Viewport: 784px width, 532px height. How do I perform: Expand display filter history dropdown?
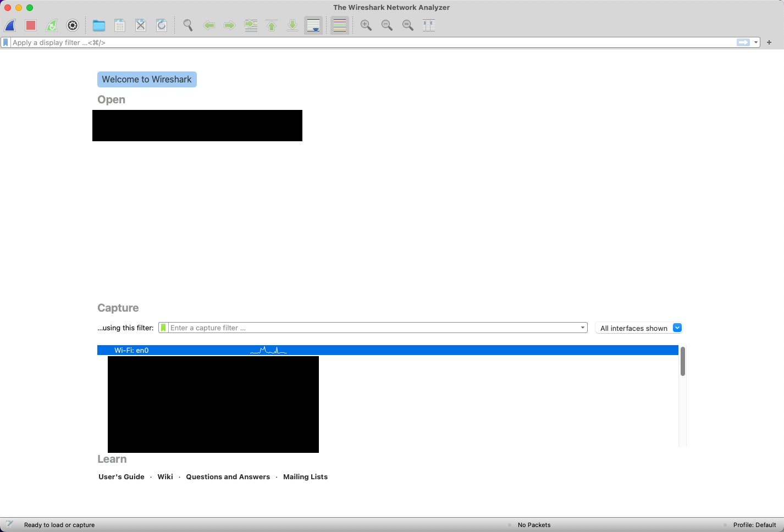click(756, 42)
